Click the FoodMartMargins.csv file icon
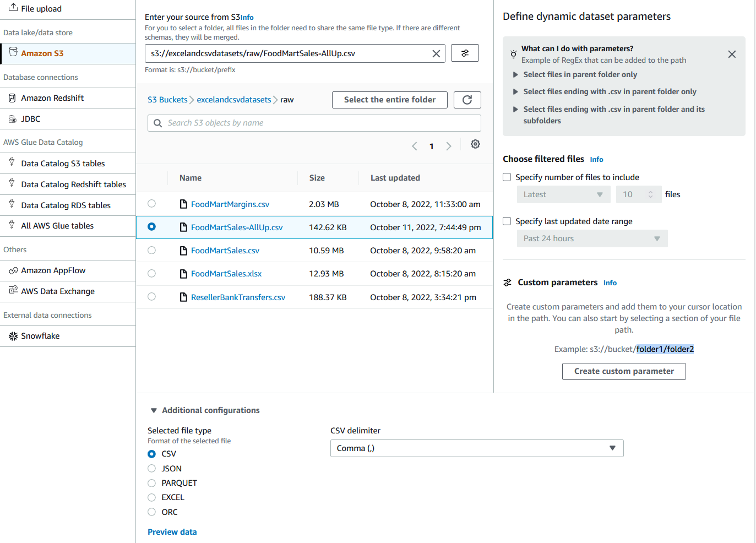 pos(183,204)
